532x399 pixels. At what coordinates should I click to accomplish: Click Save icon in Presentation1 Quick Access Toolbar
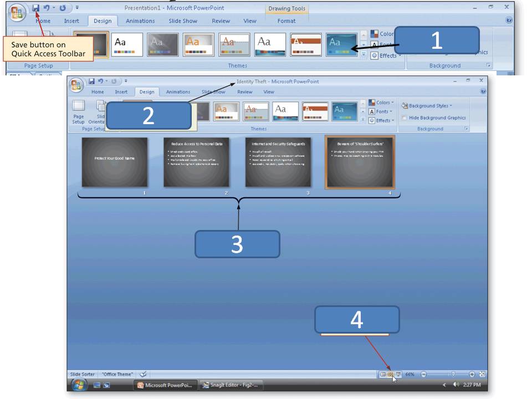35,8
